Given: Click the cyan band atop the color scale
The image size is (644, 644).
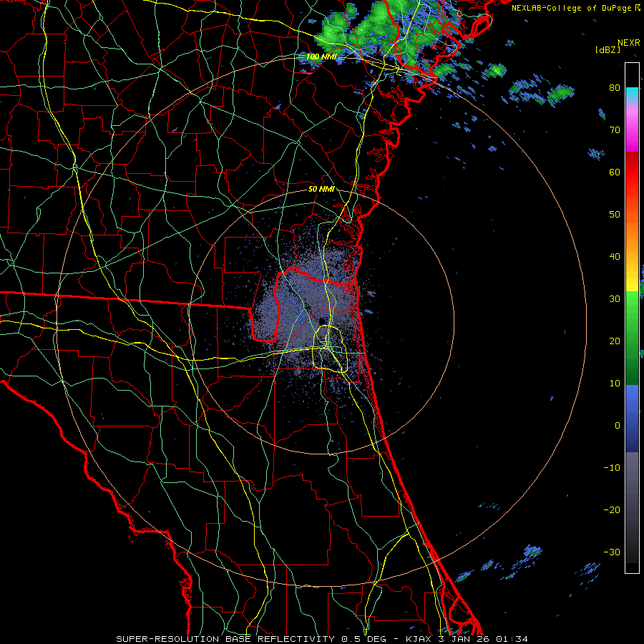Looking at the screenshot, I should 632,92.
